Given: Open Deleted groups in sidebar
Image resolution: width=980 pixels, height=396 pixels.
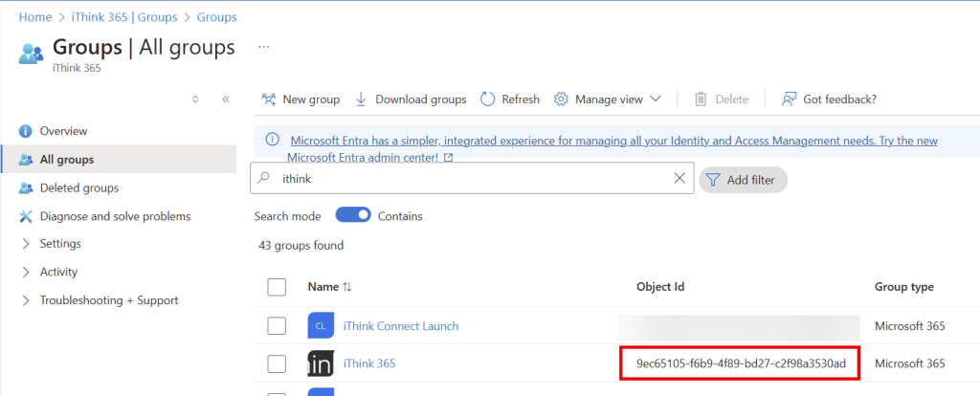Looking at the screenshot, I should tap(78, 188).
